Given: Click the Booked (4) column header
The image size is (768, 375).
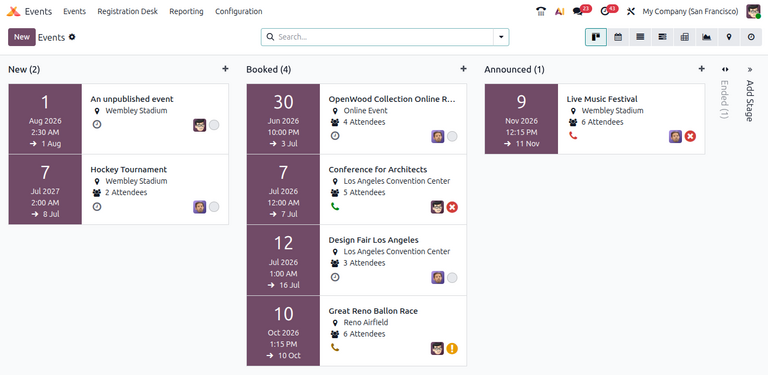Looking at the screenshot, I should (x=268, y=70).
